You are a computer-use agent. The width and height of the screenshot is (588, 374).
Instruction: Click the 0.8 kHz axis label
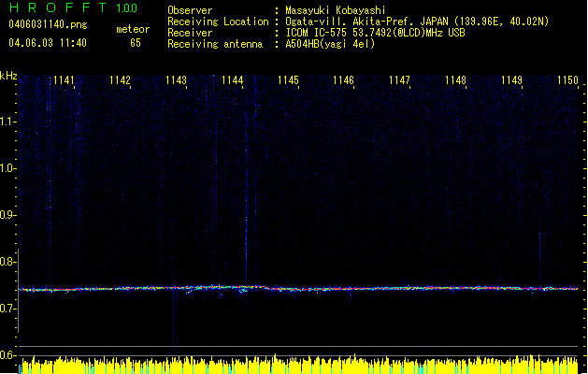point(7,262)
